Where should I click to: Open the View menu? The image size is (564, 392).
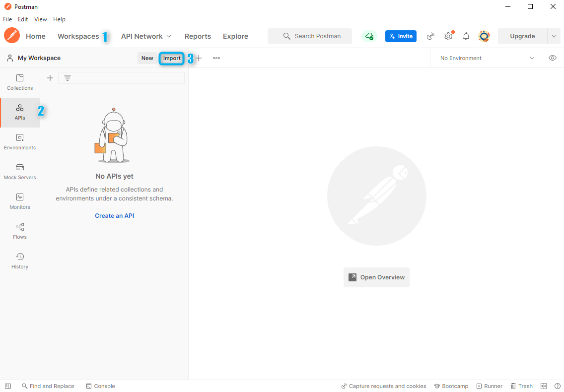pyautogui.click(x=40, y=19)
